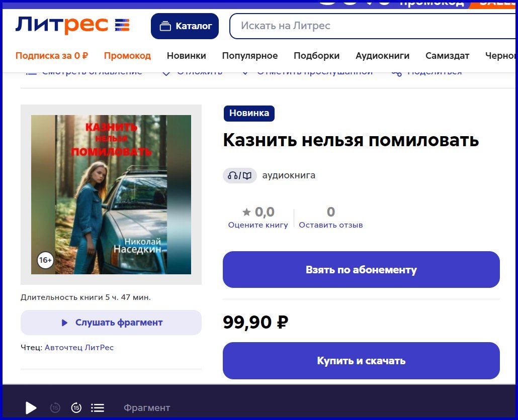
Task: Click the star rating icon
Action: pyautogui.click(x=246, y=212)
